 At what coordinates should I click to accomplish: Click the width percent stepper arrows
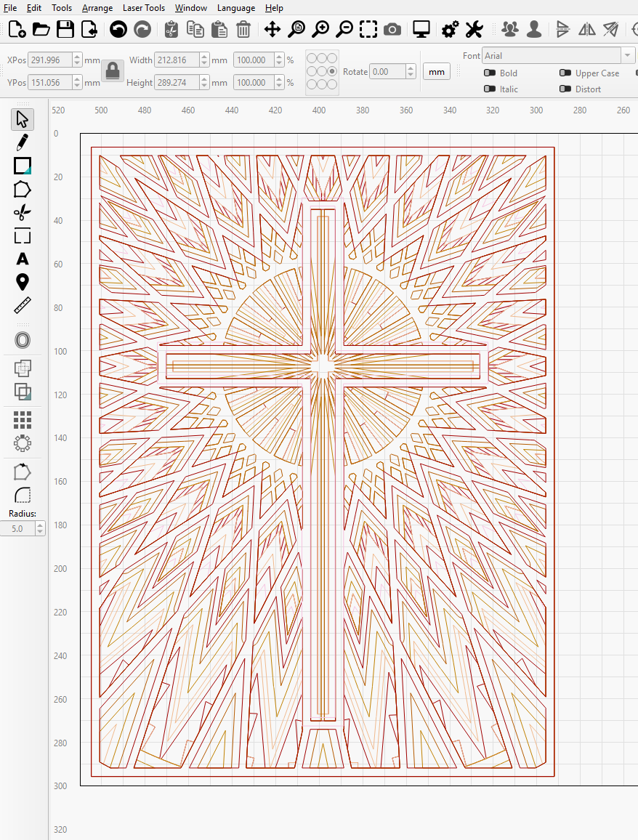279,60
